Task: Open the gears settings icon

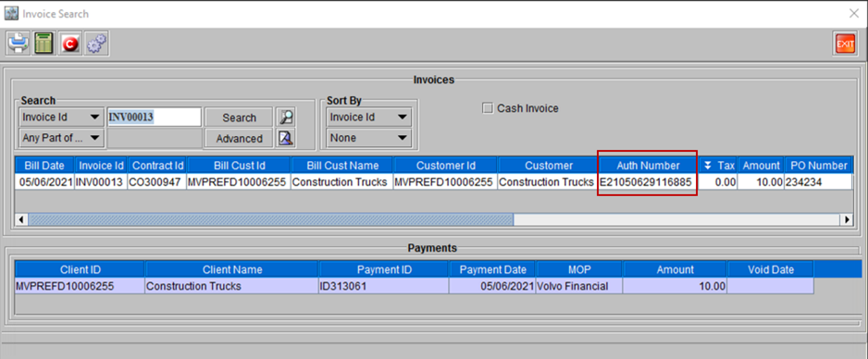Action: click(x=96, y=43)
